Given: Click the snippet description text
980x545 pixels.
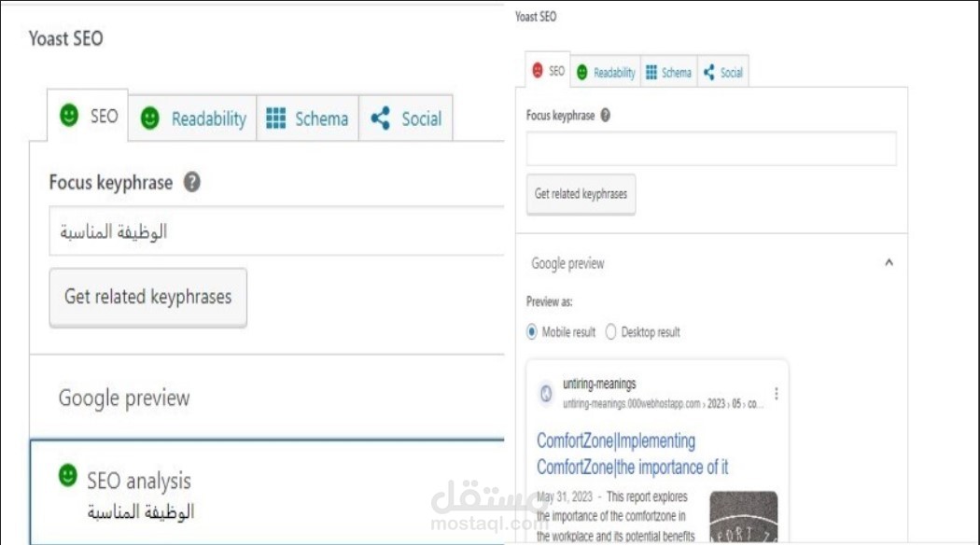Looking at the screenshot, I should tap(616, 516).
